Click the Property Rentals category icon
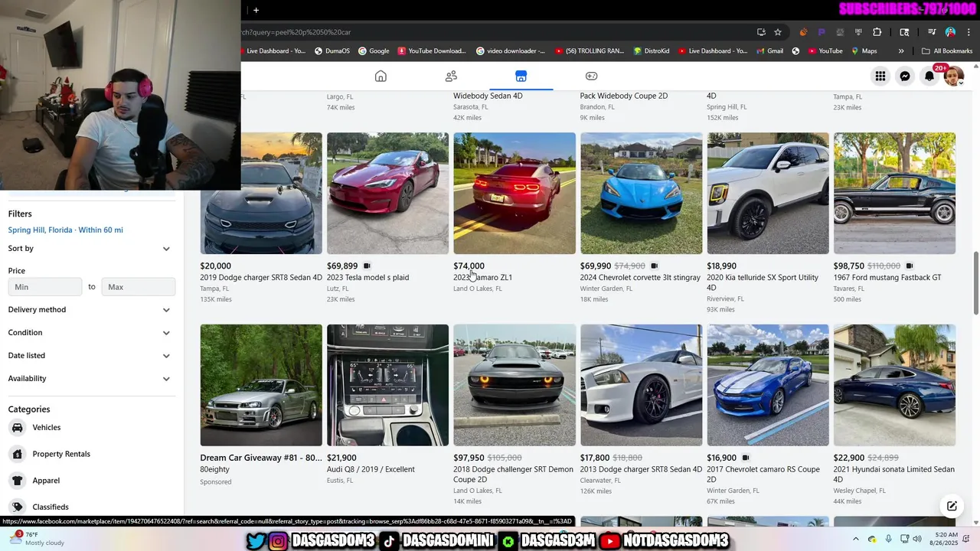The width and height of the screenshot is (980, 551). coord(18,454)
